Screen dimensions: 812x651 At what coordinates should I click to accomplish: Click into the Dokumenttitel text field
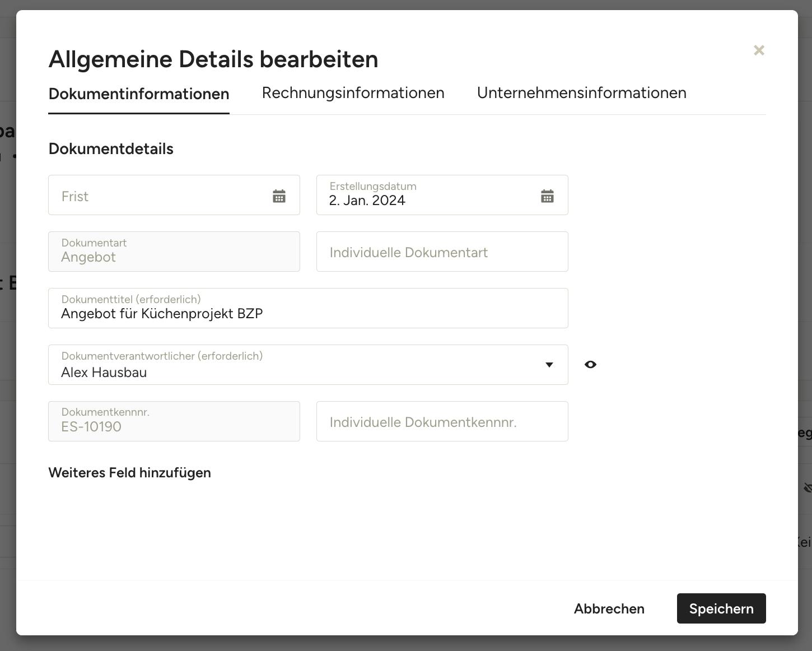[308, 313]
